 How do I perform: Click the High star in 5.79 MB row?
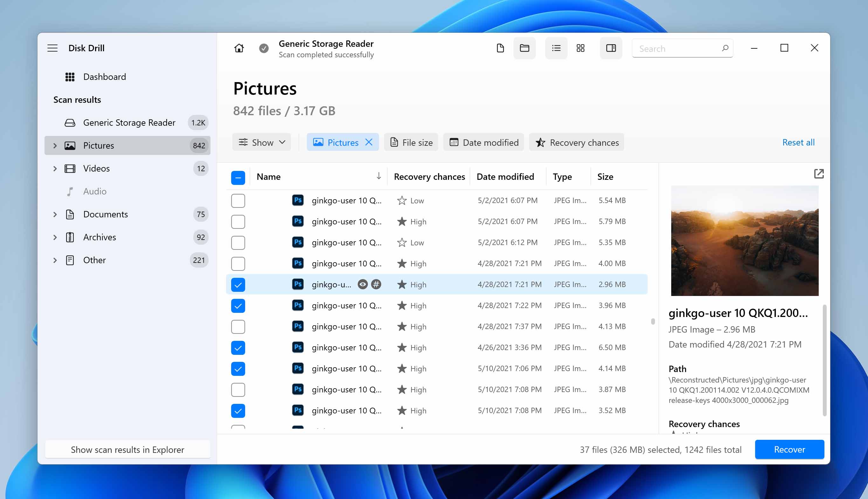(402, 221)
